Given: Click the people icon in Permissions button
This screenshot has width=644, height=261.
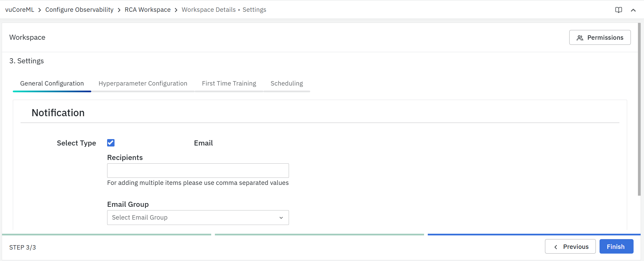Looking at the screenshot, I should [580, 38].
